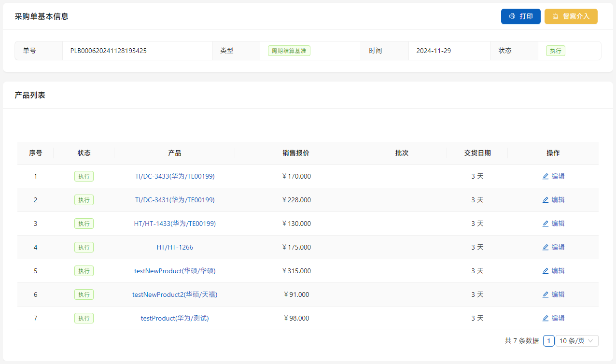Image resolution: width=616 pixels, height=364 pixels.
Task: Click the edit pencil icon for row 2
Action: (x=546, y=200)
